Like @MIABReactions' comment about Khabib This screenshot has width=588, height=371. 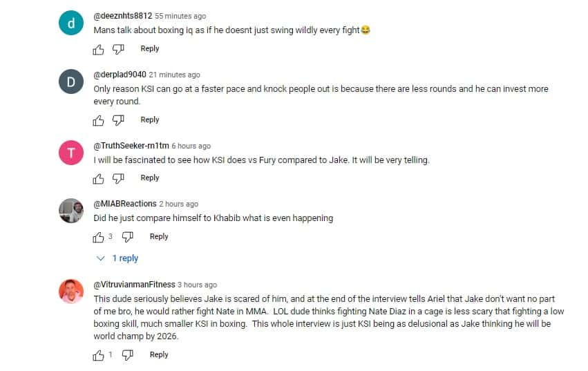99,237
